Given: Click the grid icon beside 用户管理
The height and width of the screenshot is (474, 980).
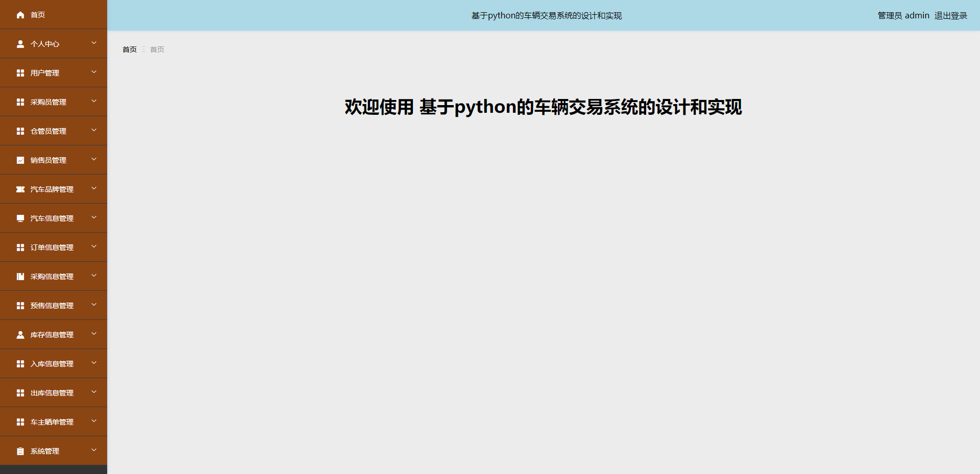Looking at the screenshot, I should [20, 73].
